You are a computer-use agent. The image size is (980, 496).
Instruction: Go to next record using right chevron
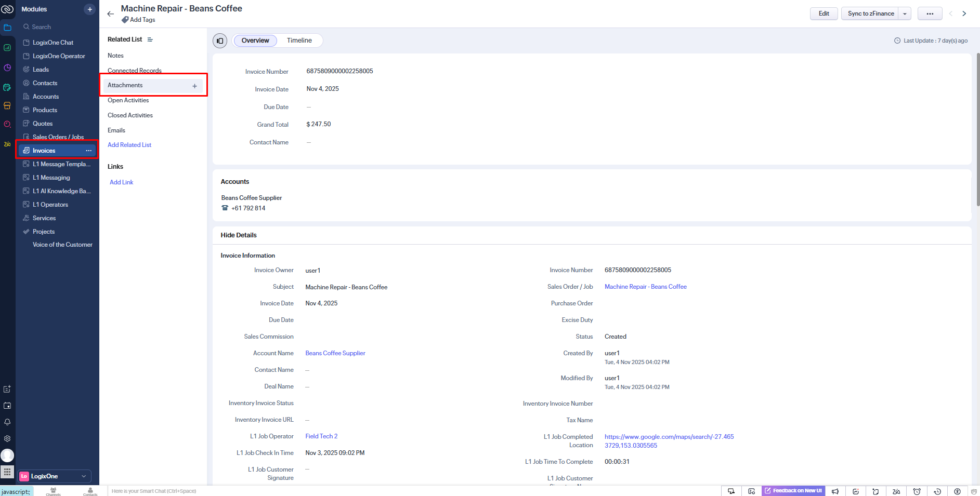click(964, 14)
